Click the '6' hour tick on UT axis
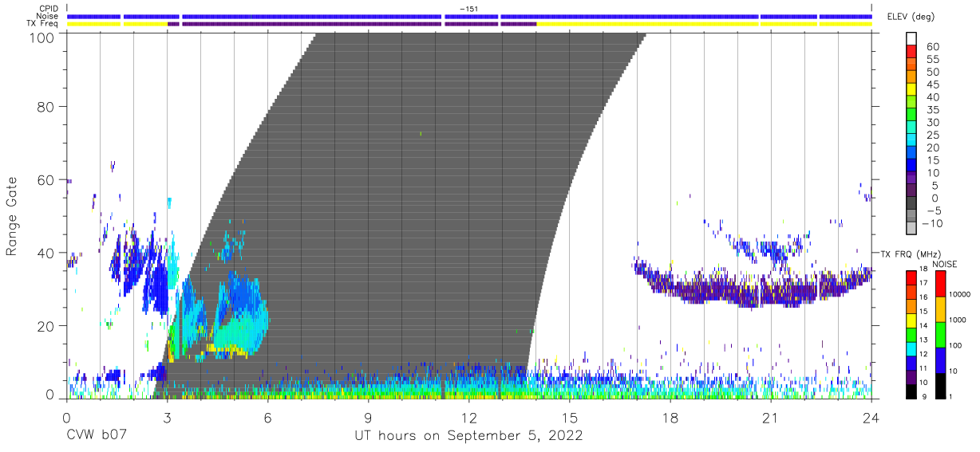 (268, 416)
